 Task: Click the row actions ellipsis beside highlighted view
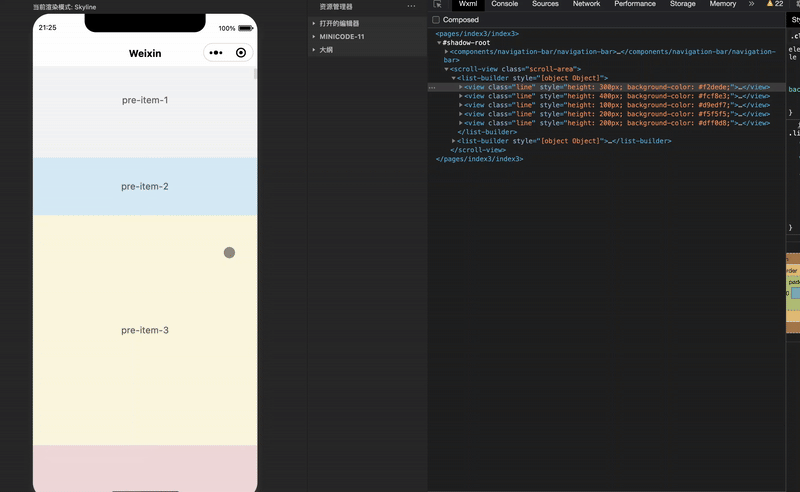point(432,87)
